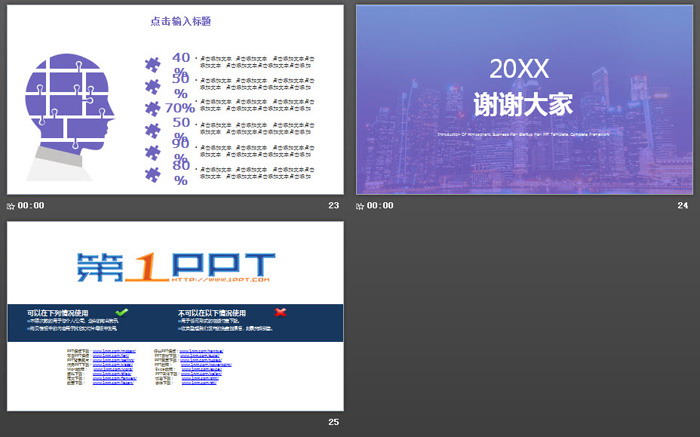Click the 70% value on slide 23

point(180,108)
